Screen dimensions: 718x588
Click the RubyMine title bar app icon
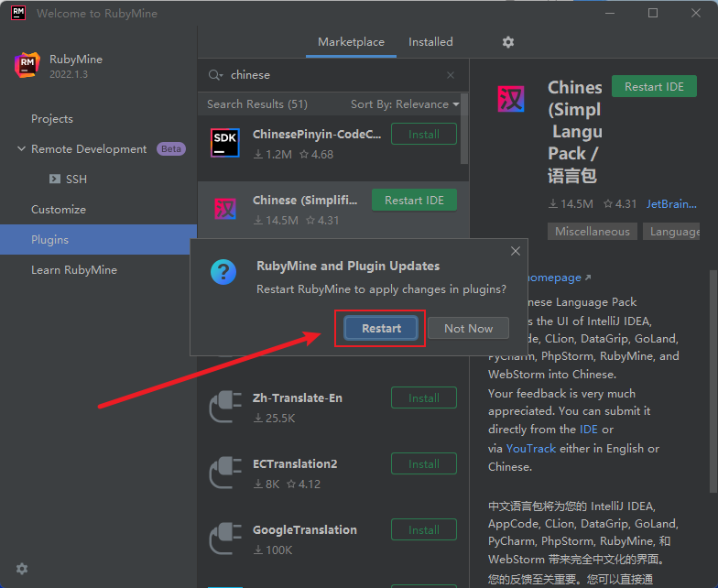pyautogui.click(x=18, y=13)
